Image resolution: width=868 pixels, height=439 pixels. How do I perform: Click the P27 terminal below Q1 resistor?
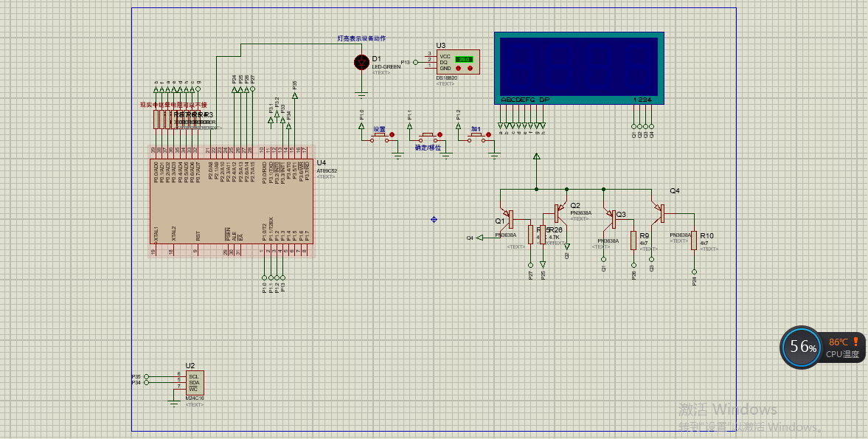click(531, 265)
